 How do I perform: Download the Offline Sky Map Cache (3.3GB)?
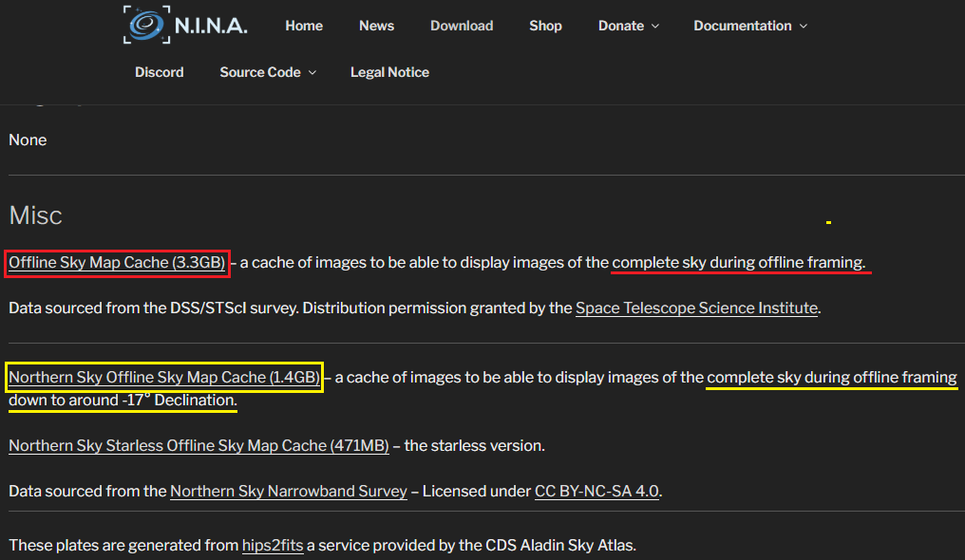[117, 262]
